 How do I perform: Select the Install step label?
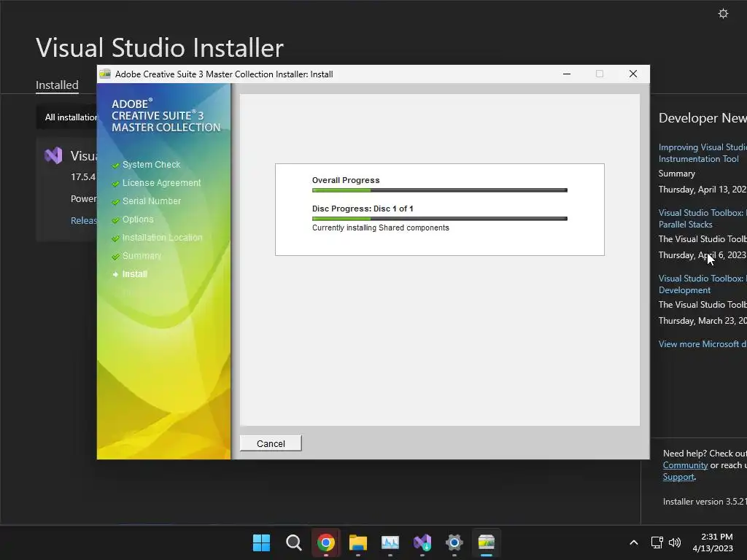click(135, 274)
